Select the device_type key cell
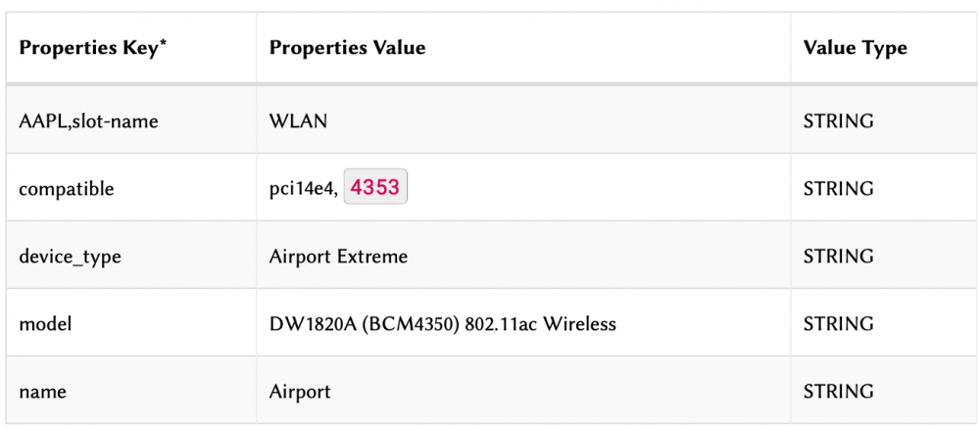The width and height of the screenshot is (980, 428). [70, 257]
